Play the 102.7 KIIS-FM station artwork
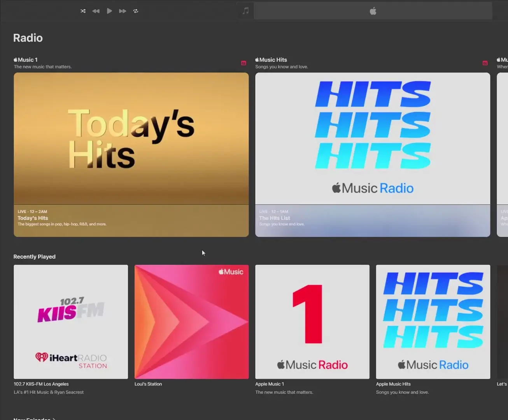The width and height of the screenshot is (508, 420). (x=71, y=322)
